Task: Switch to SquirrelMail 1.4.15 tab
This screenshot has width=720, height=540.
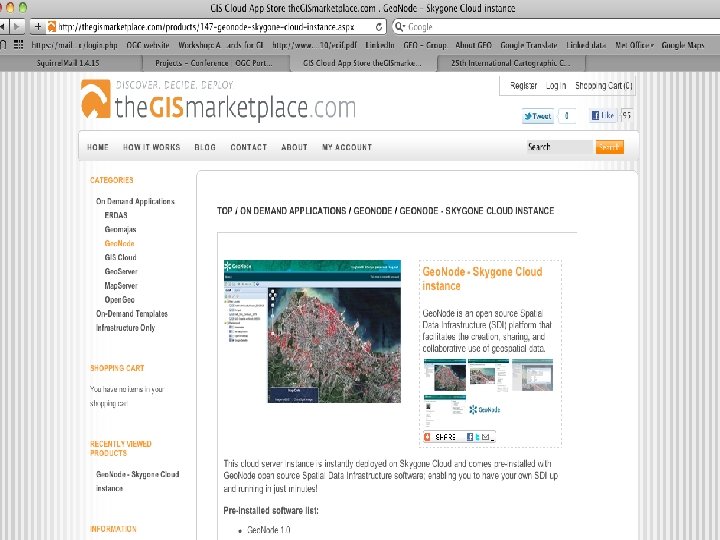Action: [x=68, y=63]
